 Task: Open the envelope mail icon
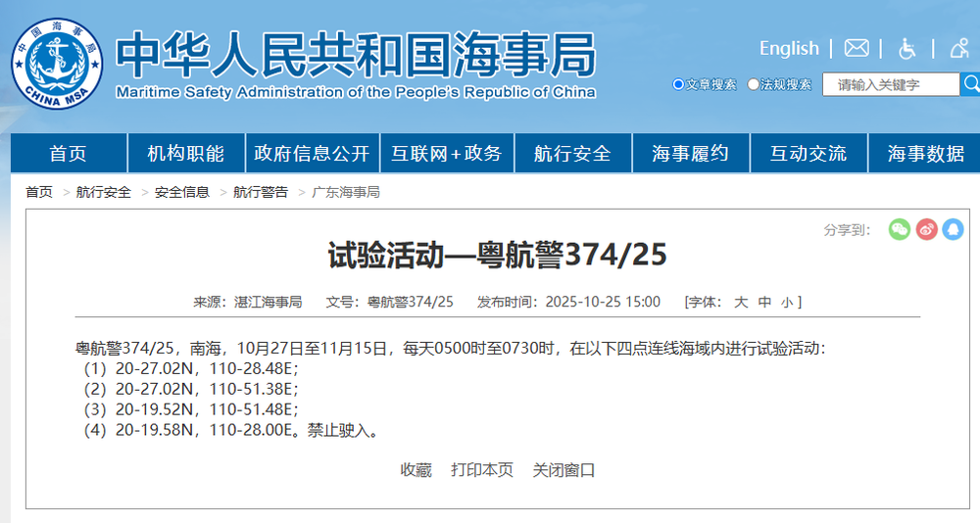[x=857, y=48]
